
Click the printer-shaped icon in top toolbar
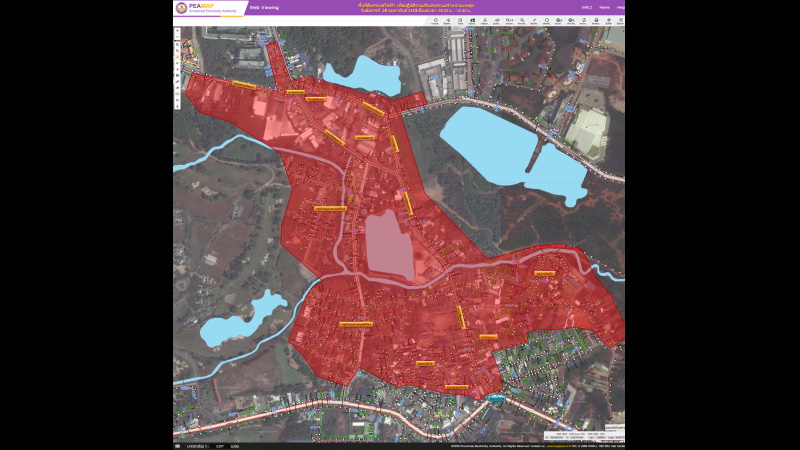pyautogui.click(x=596, y=21)
